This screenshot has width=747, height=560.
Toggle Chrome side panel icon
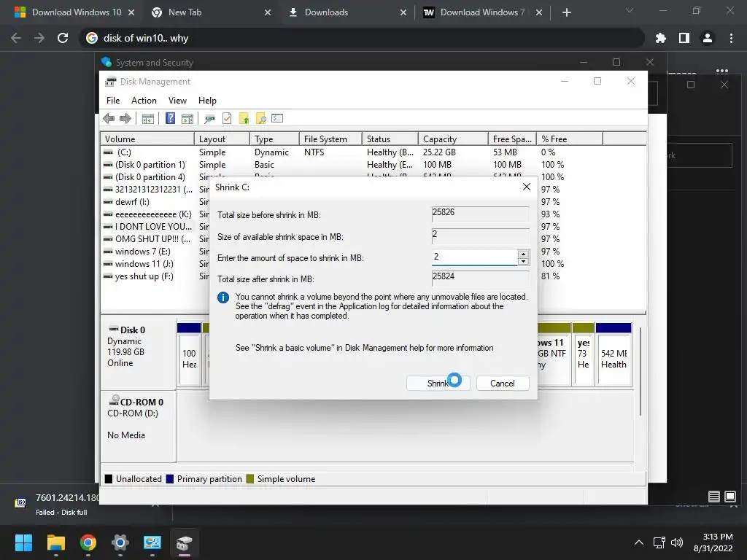[684, 38]
